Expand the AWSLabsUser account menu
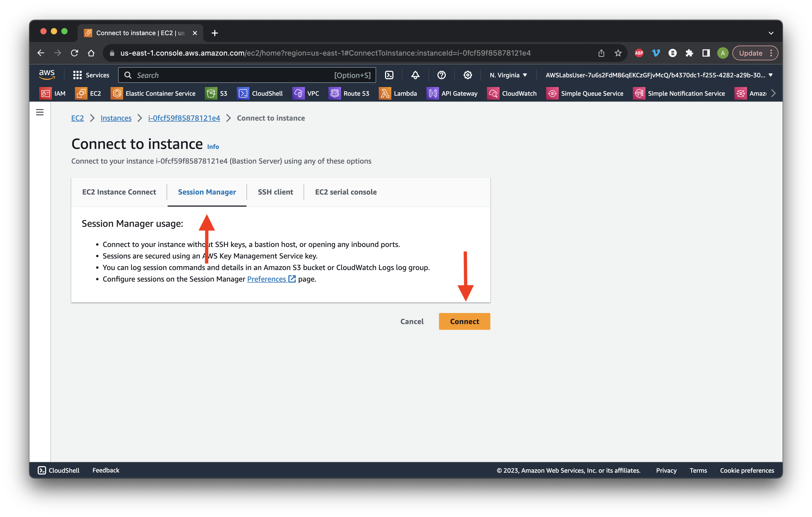 coord(659,75)
